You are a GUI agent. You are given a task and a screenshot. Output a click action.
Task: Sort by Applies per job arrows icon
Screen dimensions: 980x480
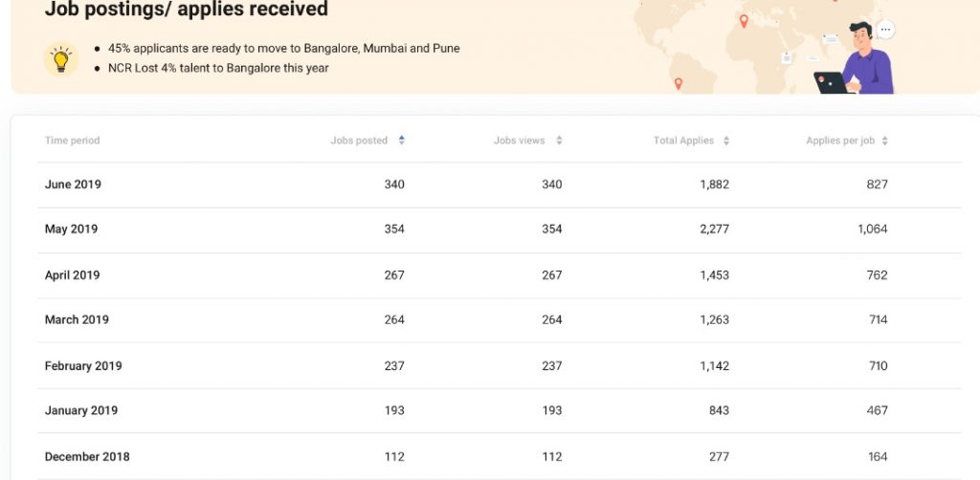[884, 141]
